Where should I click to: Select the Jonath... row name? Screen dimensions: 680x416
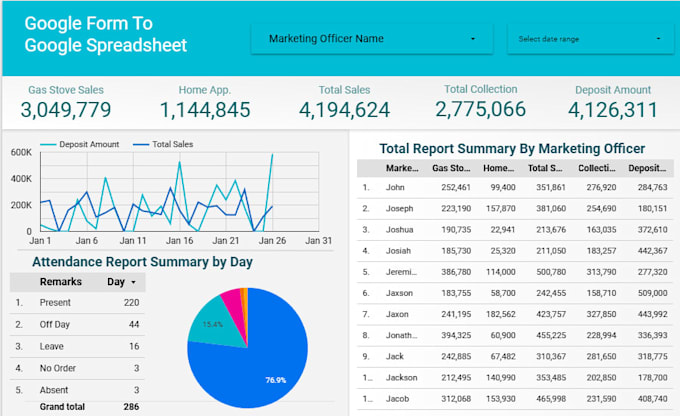[x=402, y=335]
